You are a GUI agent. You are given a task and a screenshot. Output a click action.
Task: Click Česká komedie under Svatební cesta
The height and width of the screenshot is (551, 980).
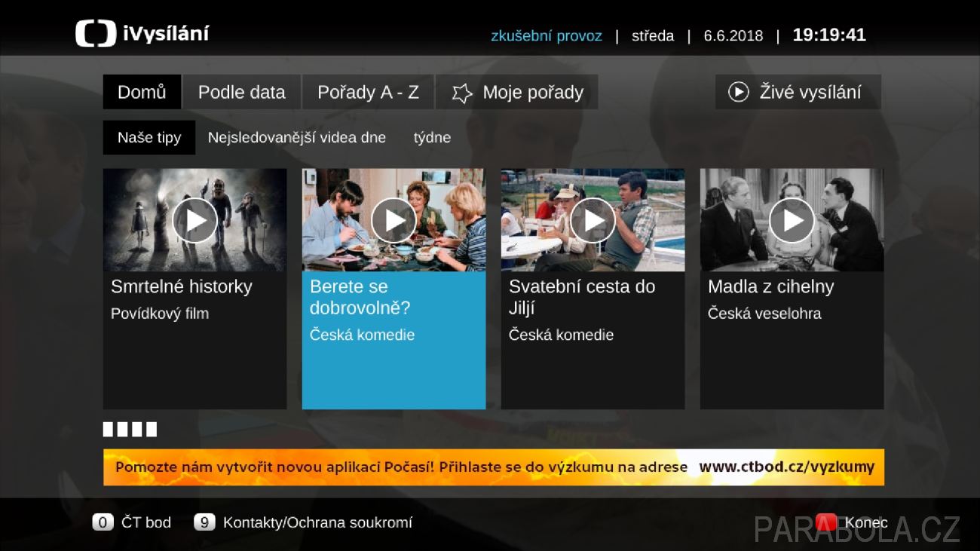click(561, 335)
